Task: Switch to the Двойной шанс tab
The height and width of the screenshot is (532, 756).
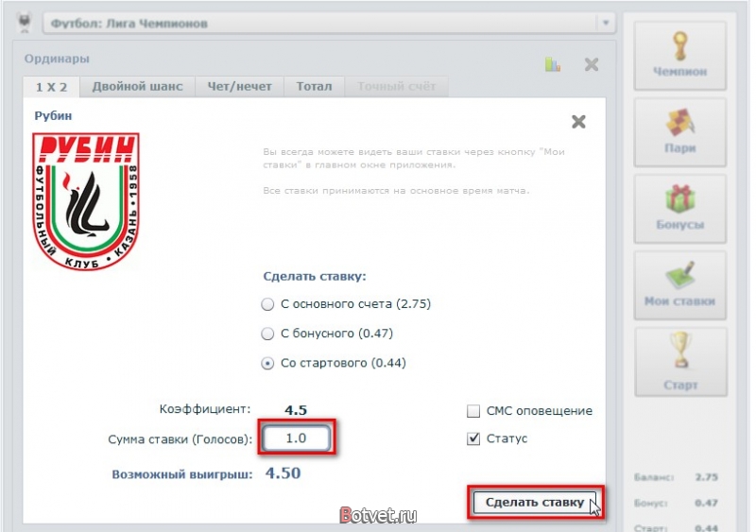Action: pyautogui.click(x=137, y=86)
